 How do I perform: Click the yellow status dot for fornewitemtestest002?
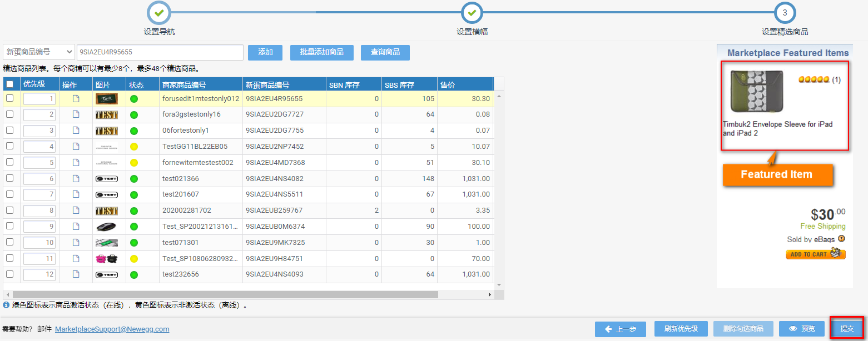[134, 163]
